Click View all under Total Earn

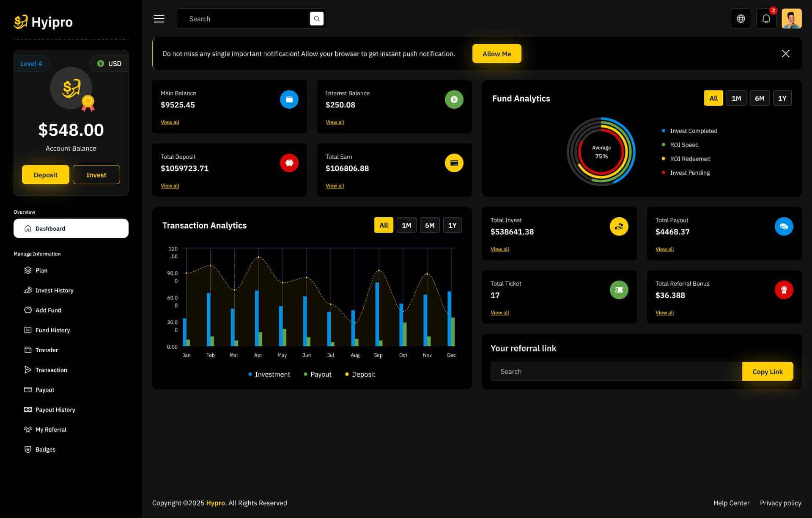(335, 186)
